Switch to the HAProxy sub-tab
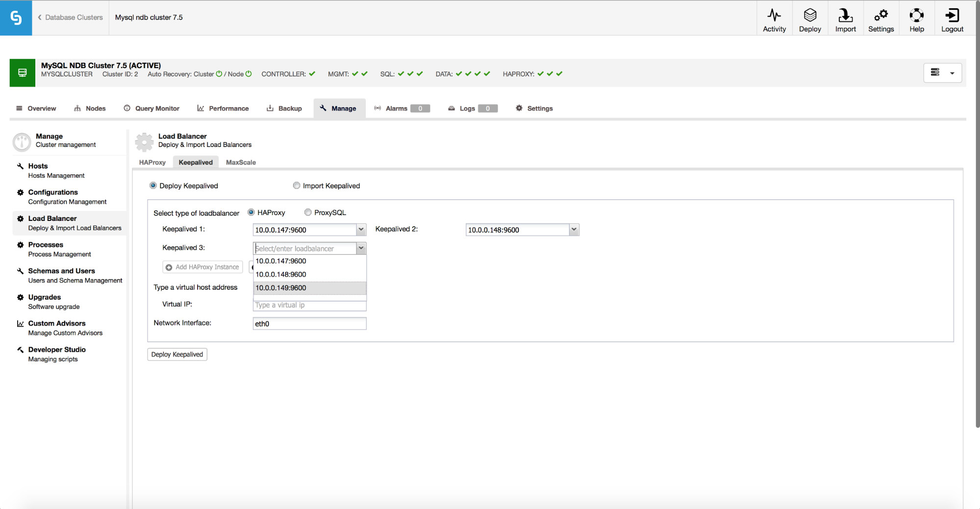Viewport: 980px width, 509px height. point(152,163)
